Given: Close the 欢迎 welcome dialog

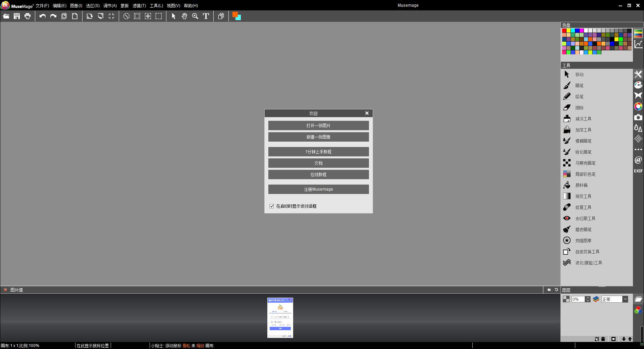Looking at the screenshot, I should click(367, 113).
